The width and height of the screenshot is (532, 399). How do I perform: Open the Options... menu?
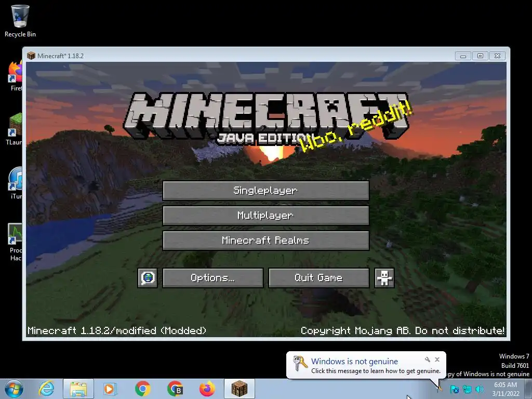click(212, 278)
